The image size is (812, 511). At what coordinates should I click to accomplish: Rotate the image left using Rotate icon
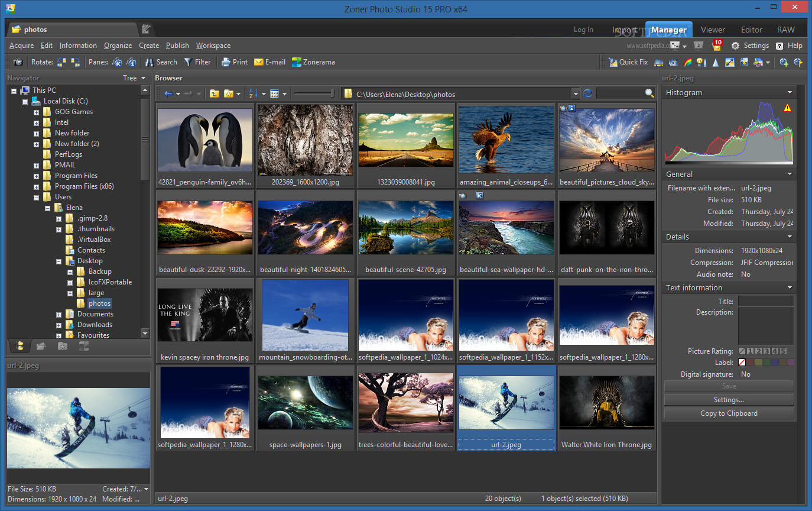point(61,62)
